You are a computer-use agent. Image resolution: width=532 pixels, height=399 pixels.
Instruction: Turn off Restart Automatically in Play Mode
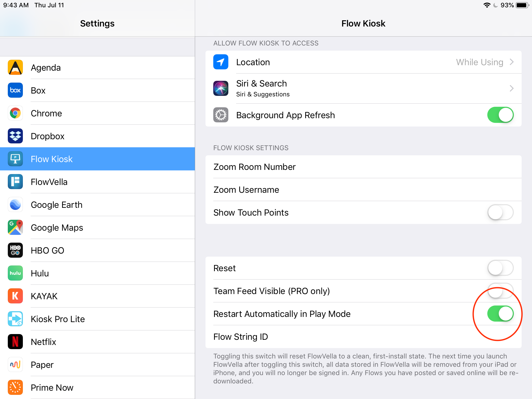pyautogui.click(x=500, y=314)
